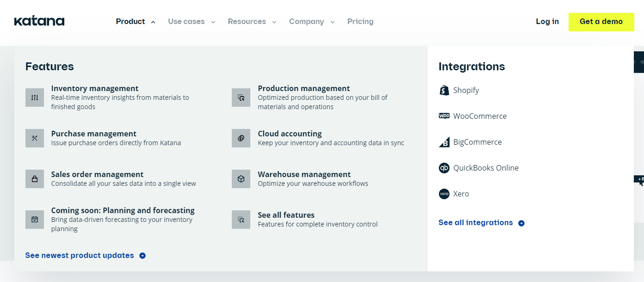Click the Katana logo
This screenshot has height=282, width=644.
pos(39,21)
